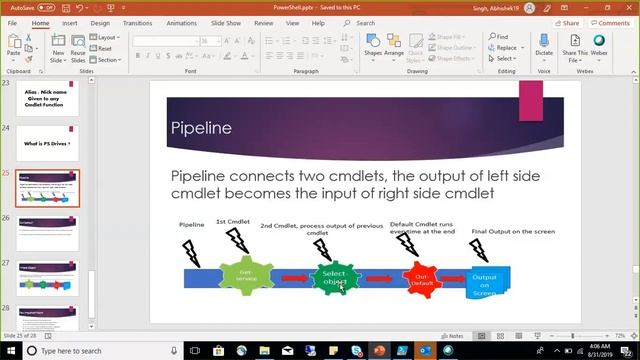Viewport: 640px width, 360px height.
Task: Toggle Underline formatting
Action: click(x=158, y=56)
